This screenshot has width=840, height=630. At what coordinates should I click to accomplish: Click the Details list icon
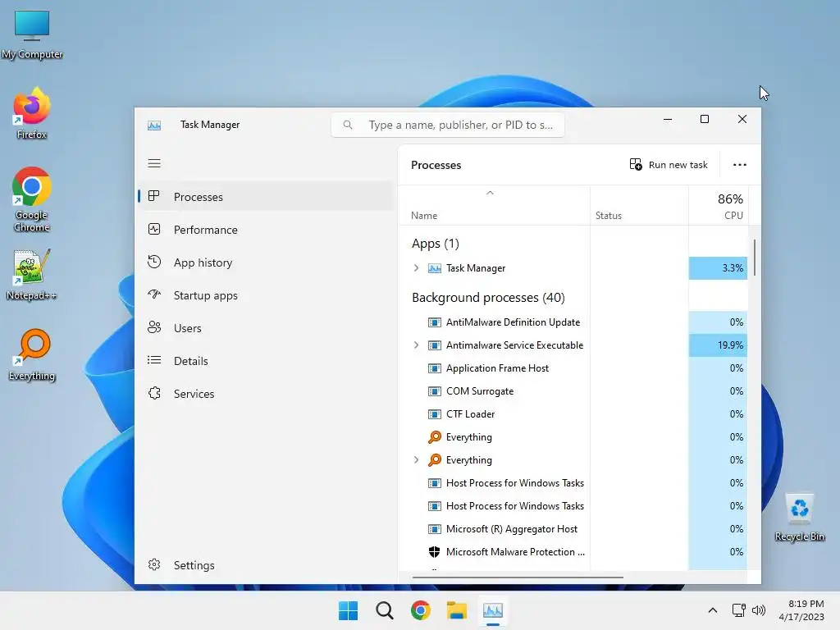[153, 361]
